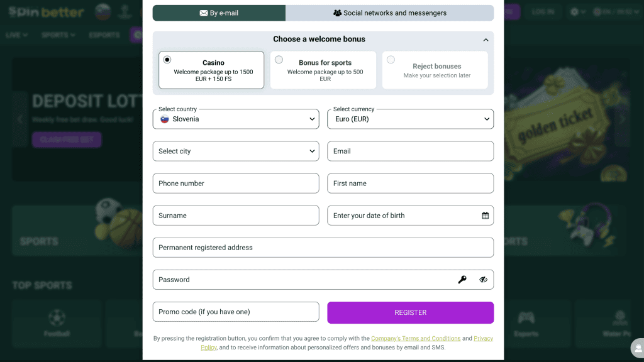Viewport: 644px width, 362px height.
Task: Click the next banner arrow on carousel
Action: [x=623, y=119]
